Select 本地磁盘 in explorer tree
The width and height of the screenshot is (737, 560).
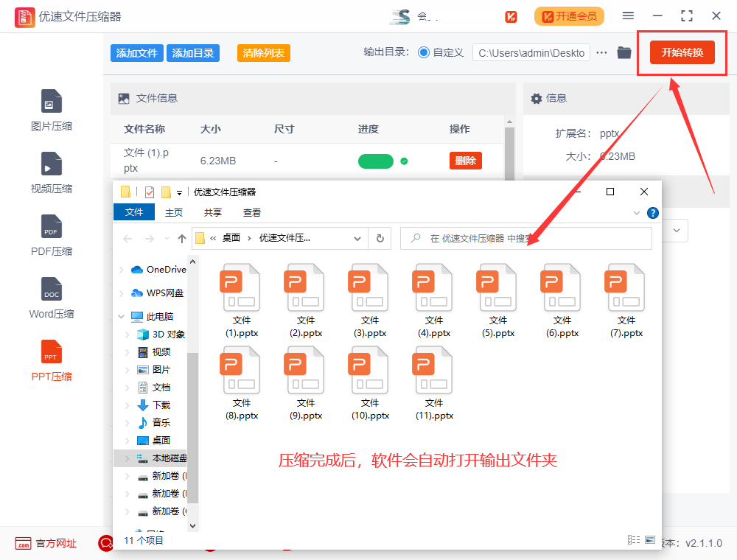pyautogui.click(x=151, y=458)
